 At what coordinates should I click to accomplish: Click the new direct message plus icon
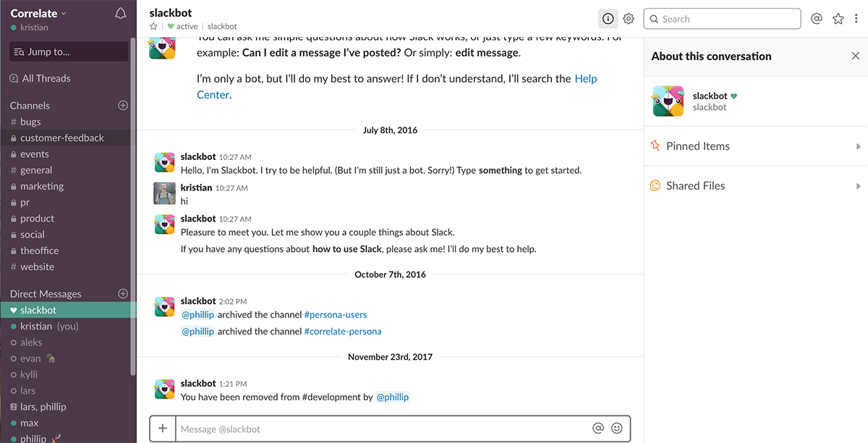point(123,294)
